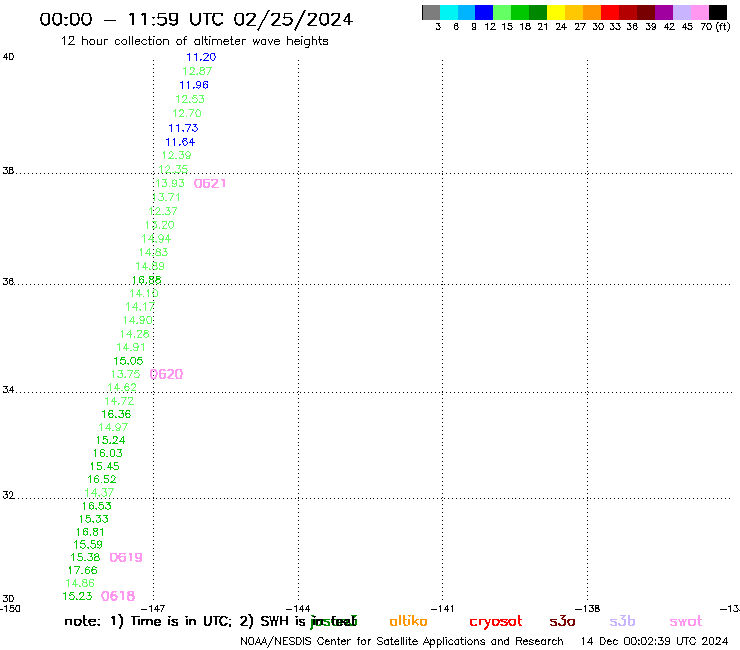The image size is (740, 650).
Task: Click the pink "swot" satellite label
Action: point(686,621)
